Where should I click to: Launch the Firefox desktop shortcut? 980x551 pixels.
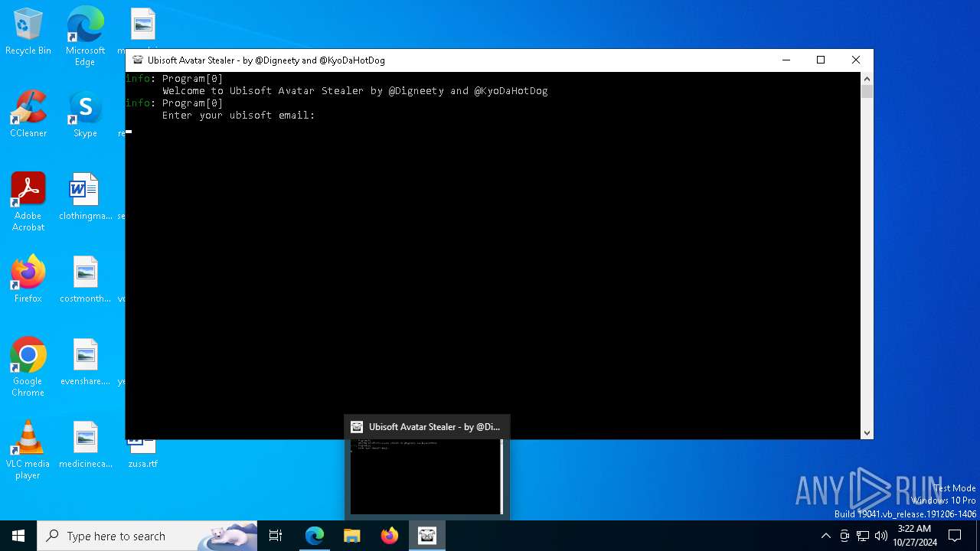pyautogui.click(x=28, y=279)
